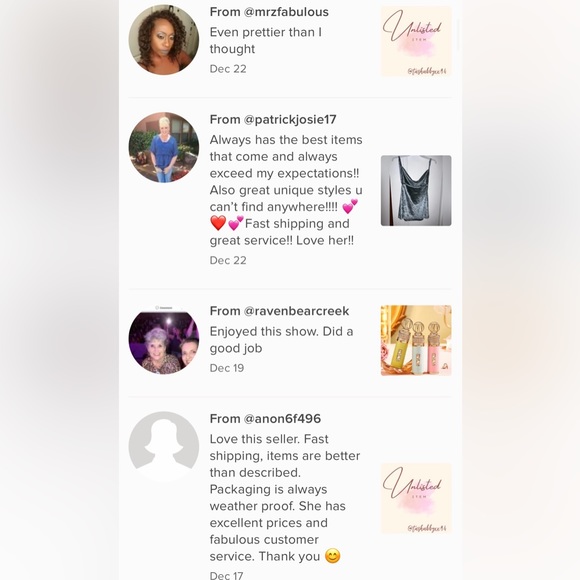Screen dimensions: 580x580
Task: Open top Unlisted Item logo thumbnail
Action: [x=416, y=41]
